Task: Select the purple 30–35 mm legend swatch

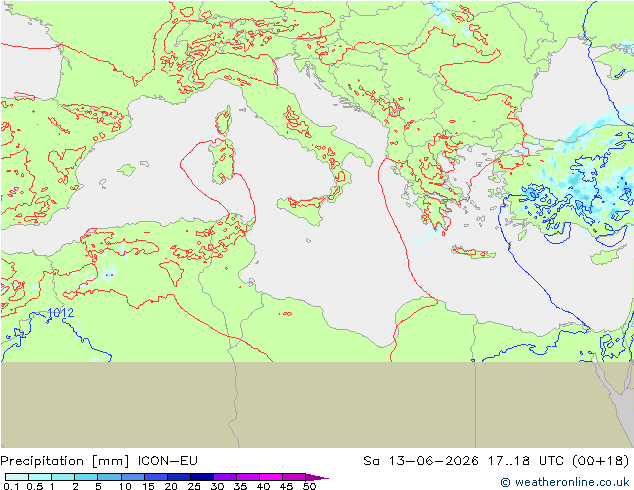Action: [225, 477]
